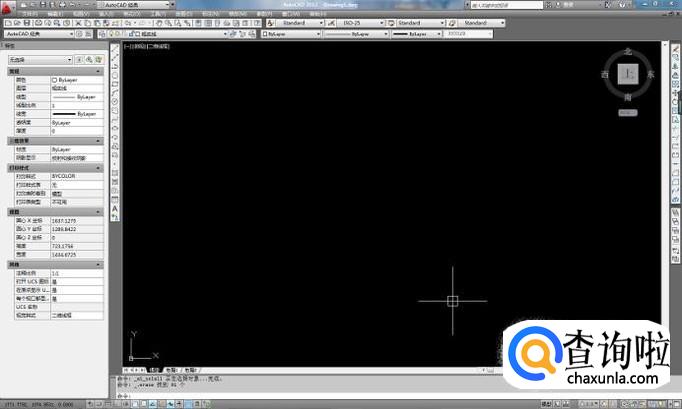Switch to the Layout1 tab
Viewport: 682px width, 409px height.
point(170,369)
